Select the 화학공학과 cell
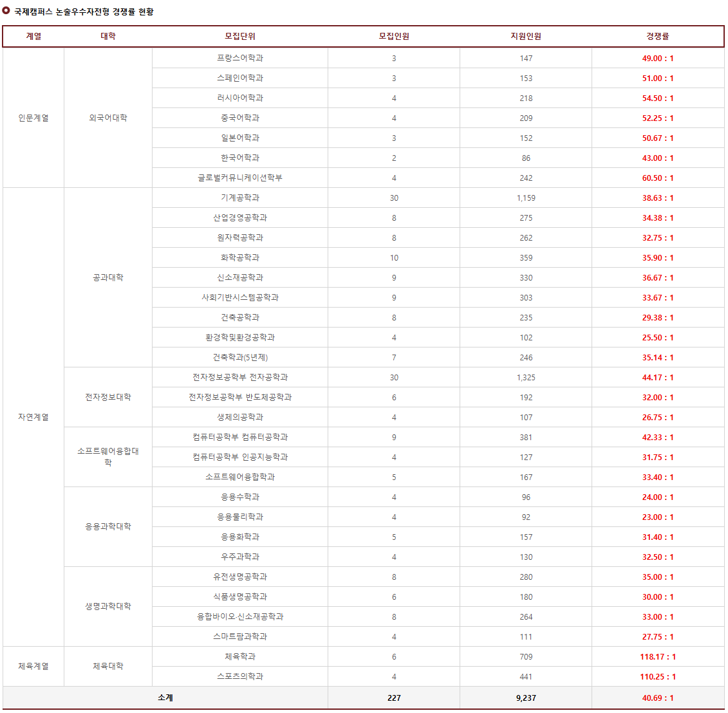728x713 pixels. (x=240, y=257)
